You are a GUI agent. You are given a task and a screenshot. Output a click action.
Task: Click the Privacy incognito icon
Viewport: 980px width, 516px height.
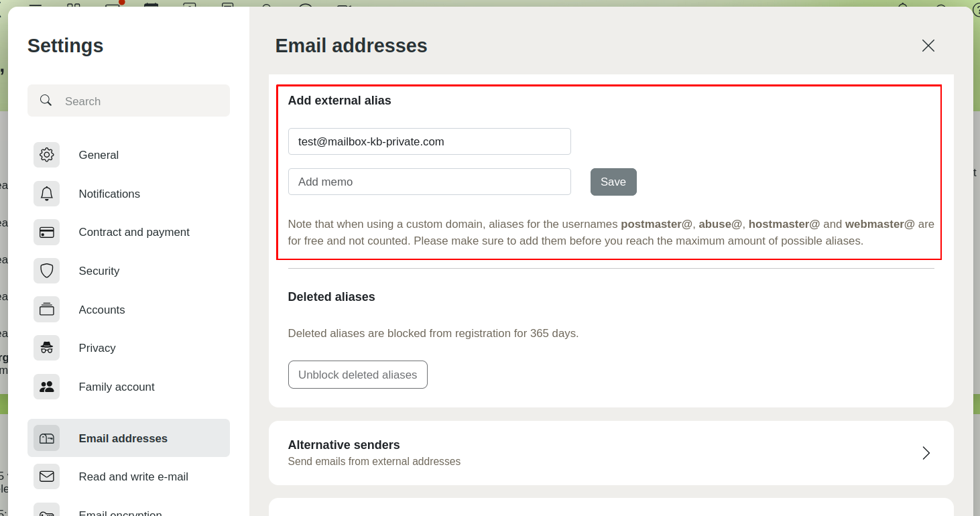pyautogui.click(x=46, y=348)
